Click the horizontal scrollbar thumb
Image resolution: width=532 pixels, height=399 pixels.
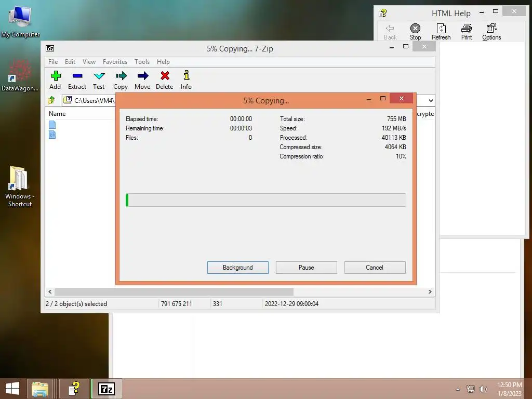tap(174, 291)
